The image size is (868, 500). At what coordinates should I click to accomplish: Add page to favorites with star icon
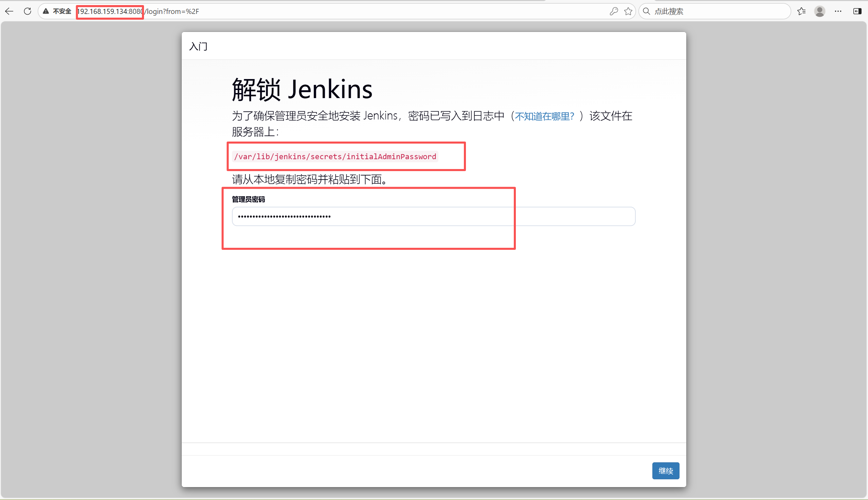click(x=628, y=11)
